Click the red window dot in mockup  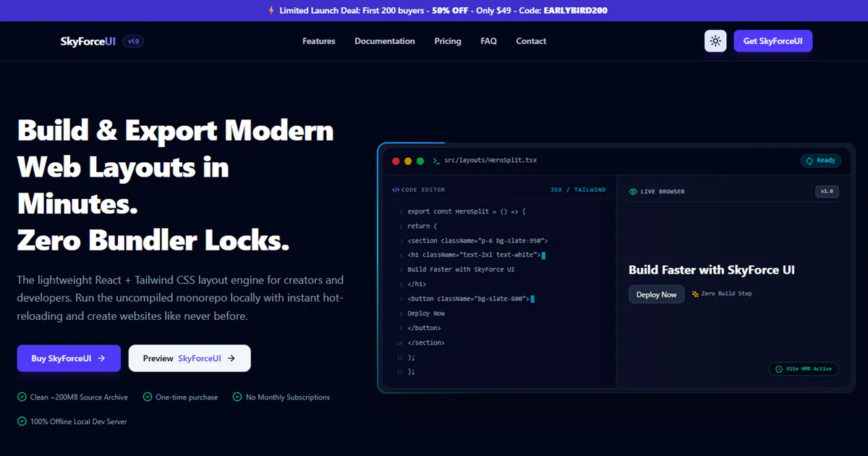click(396, 161)
